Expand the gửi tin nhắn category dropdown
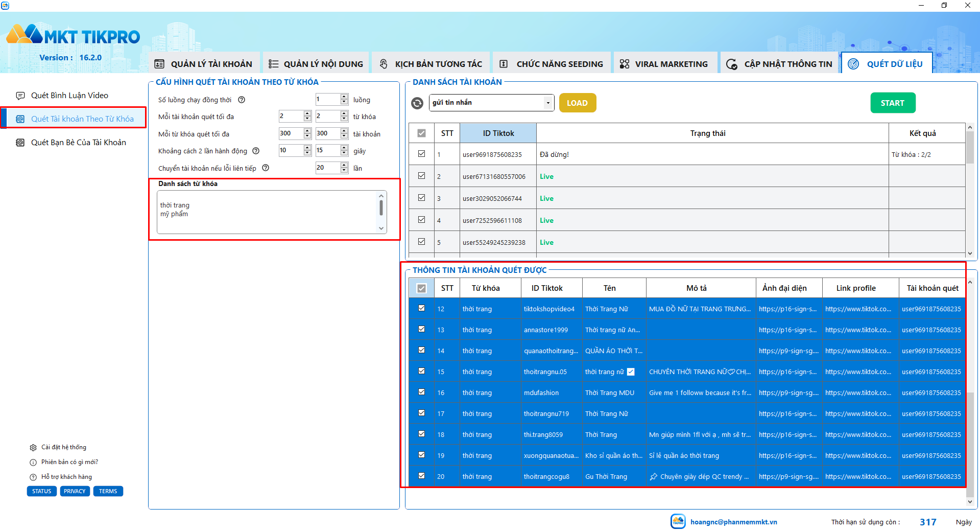980x531 pixels. click(548, 103)
